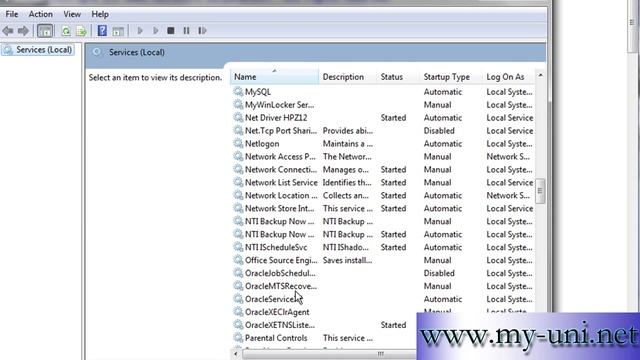
Task: Click the Back arrow toolbar icon
Action: [8, 31]
